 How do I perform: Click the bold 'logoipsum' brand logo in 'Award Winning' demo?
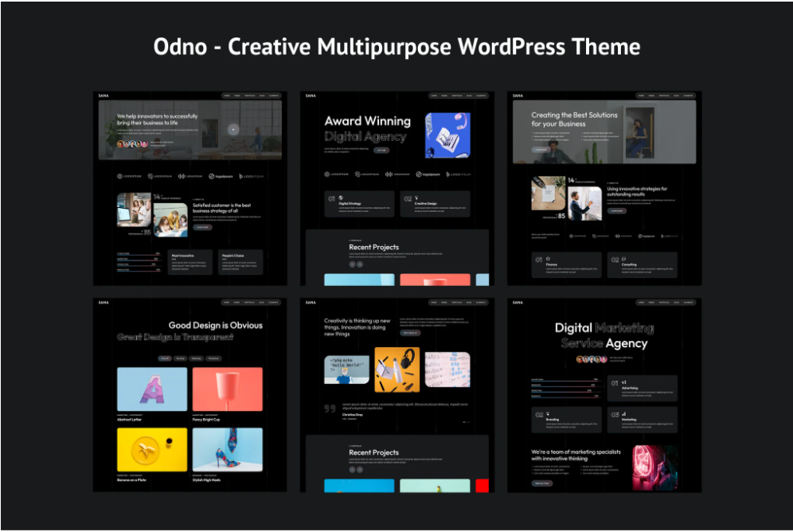(x=428, y=174)
